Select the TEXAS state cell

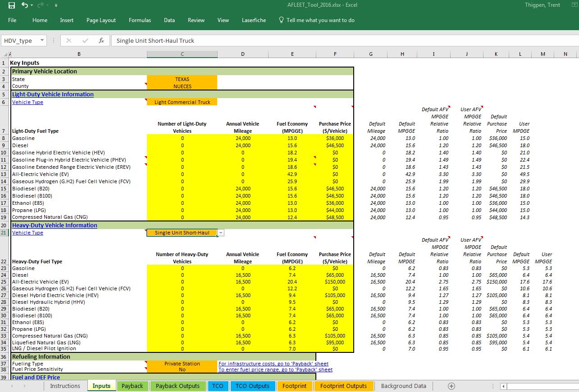pos(182,79)
